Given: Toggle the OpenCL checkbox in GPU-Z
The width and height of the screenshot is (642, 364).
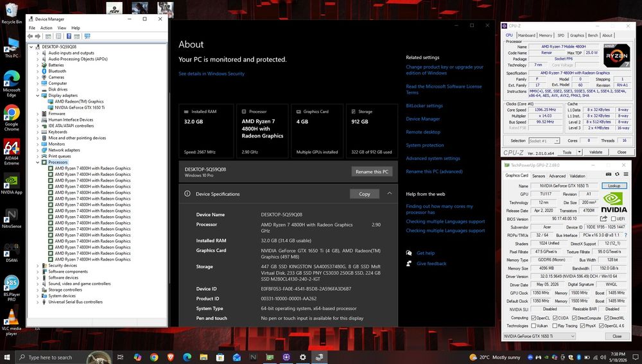Looking at the screenshot, I should [x=534, y=318].
